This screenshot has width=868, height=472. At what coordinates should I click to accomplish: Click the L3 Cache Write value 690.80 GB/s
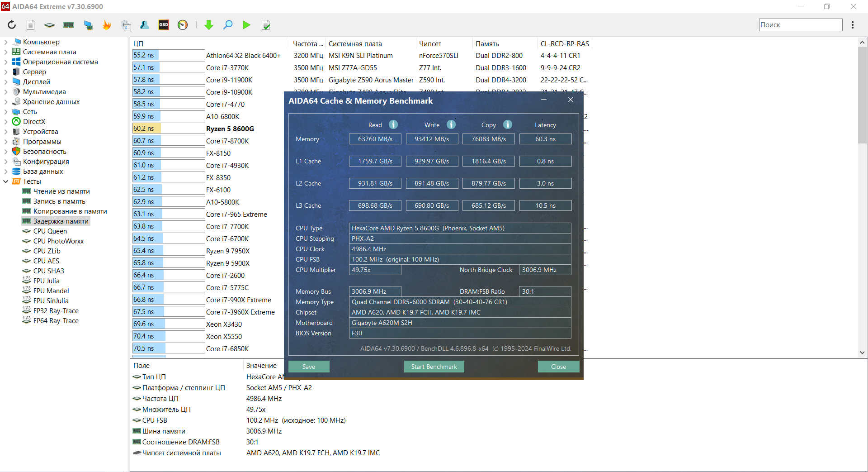[432, 205]
